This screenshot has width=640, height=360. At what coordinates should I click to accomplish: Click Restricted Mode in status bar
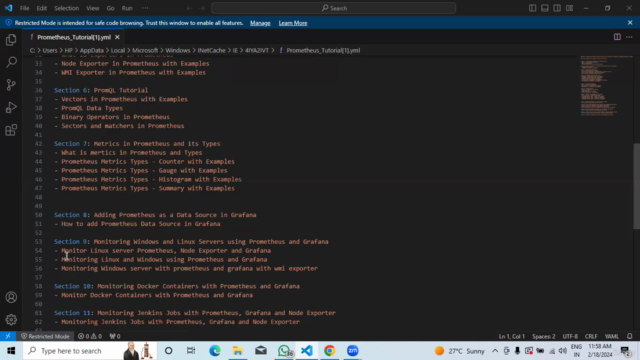(45, 336)
